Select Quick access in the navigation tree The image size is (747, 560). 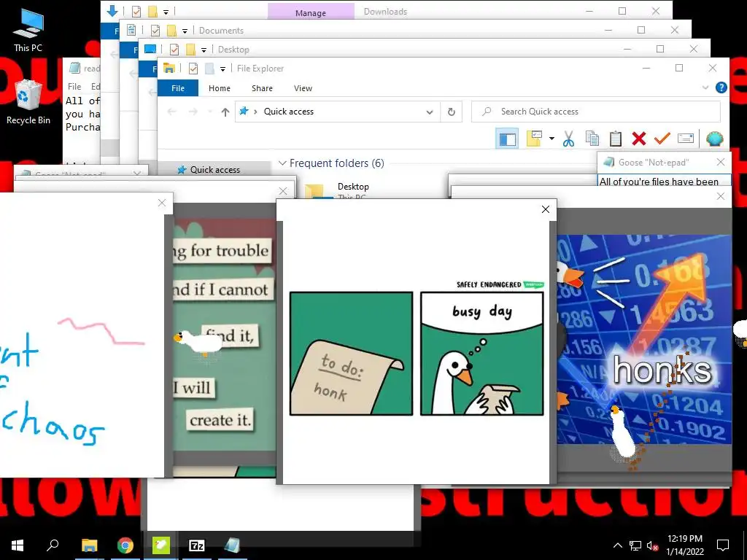214,169
